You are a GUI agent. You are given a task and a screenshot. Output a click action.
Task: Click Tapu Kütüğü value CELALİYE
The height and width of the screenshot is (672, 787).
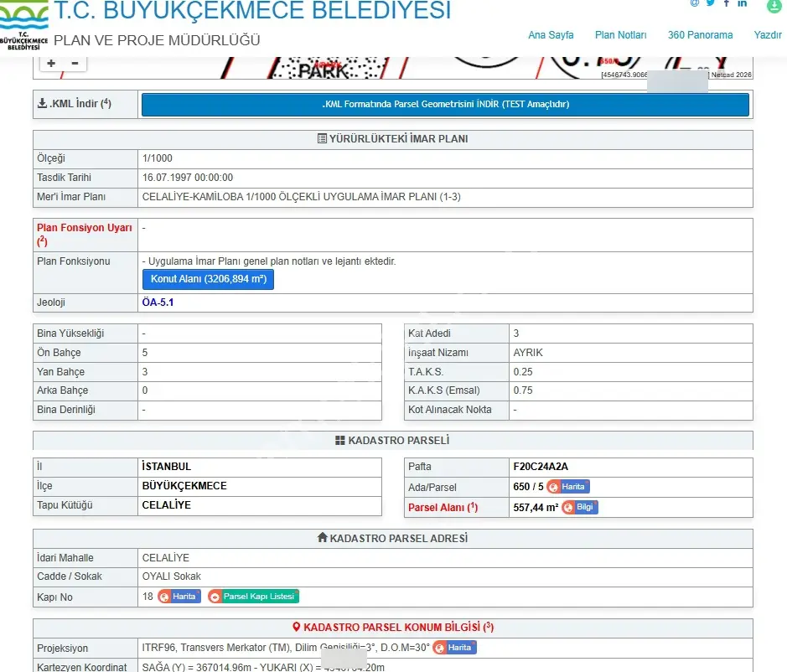(166, 505)
